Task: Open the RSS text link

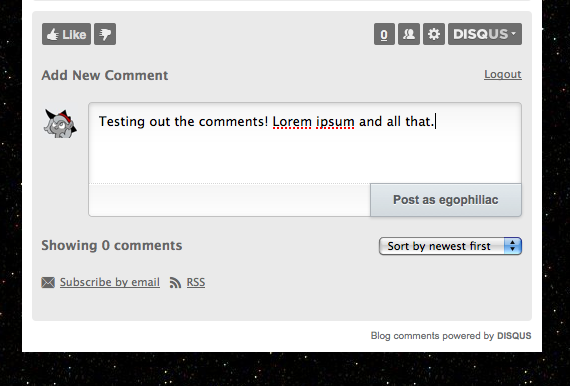Action: coord(196,282)
